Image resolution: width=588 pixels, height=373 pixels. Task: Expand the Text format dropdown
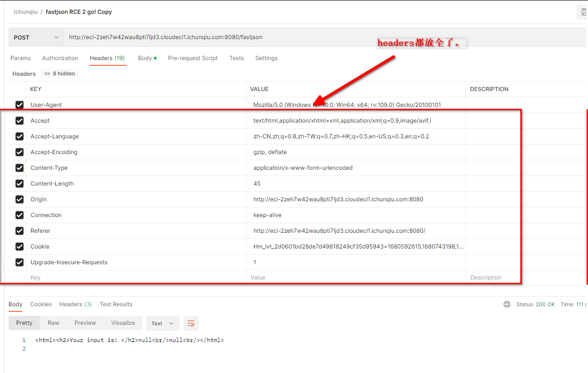tap(162, 323)
